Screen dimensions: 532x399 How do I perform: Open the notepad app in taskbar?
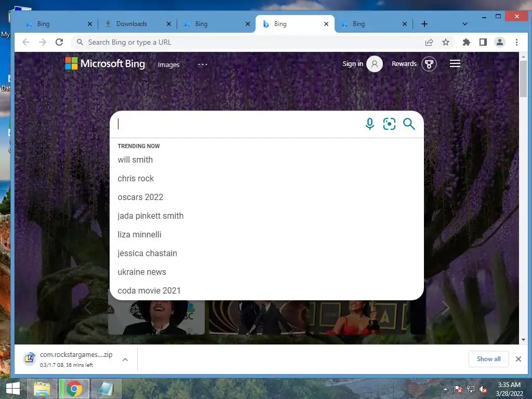pyautogui.click(x=106, y=389)
